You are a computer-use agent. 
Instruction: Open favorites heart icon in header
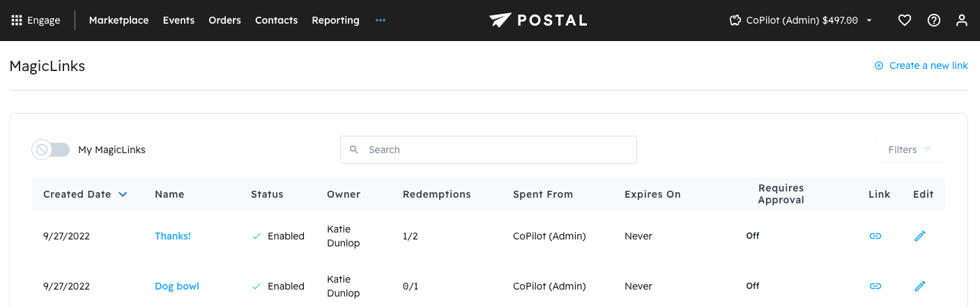pyautogui.click(x=905, y=20)
